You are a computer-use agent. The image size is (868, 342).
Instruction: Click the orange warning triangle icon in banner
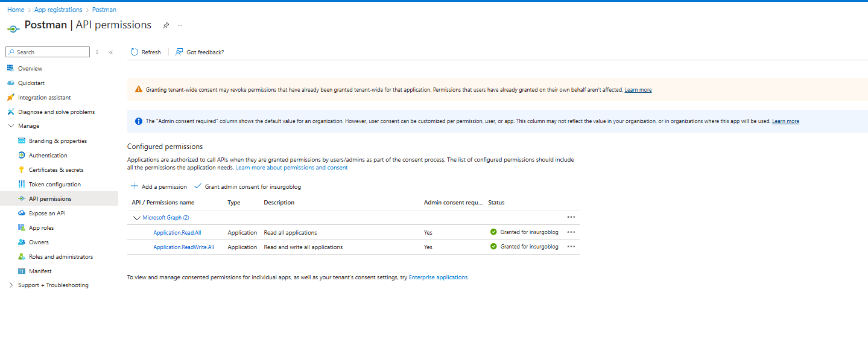(139, 90)
